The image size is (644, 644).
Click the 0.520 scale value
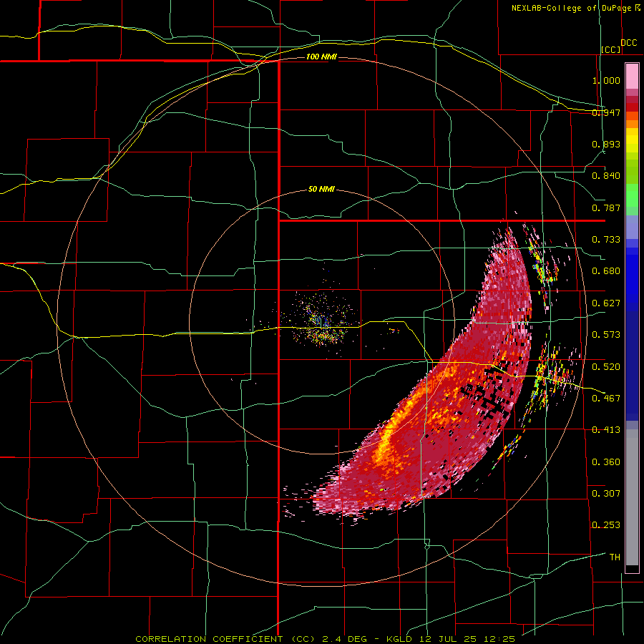606,366
